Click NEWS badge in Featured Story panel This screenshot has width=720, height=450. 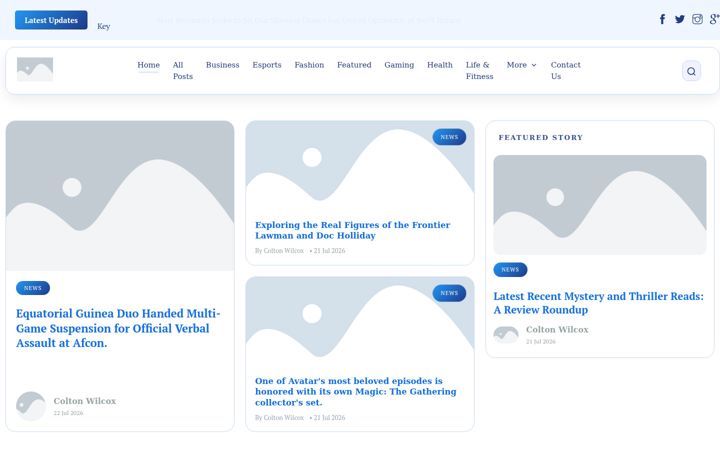pyautogui.click(x=510, y=270)
